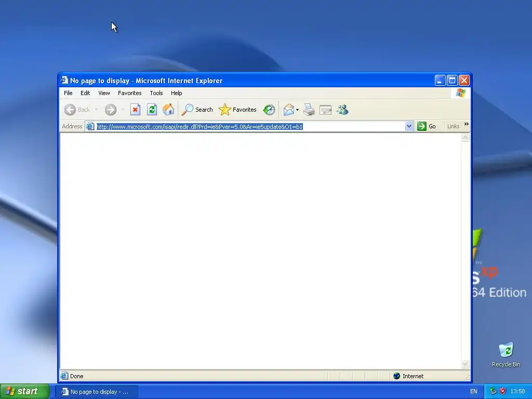532x399 pixels.
Task: Click the page icon in the status bar
Action: point(64,376)
